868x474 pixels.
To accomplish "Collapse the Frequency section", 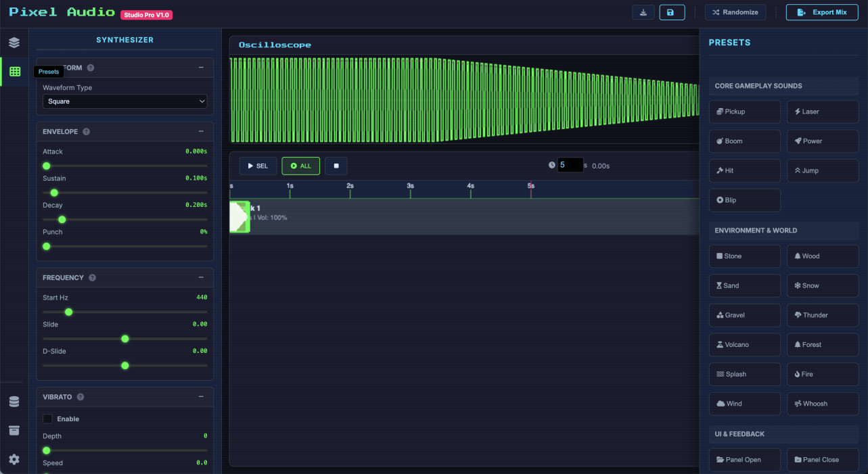I will (x=201, y=278).
